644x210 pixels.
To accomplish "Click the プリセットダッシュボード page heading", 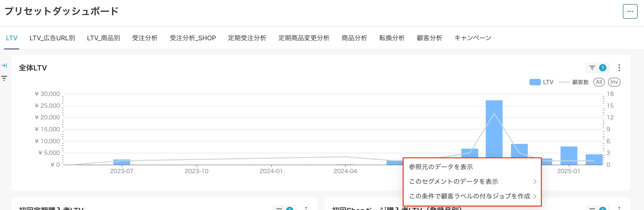I will coord(61,11).
